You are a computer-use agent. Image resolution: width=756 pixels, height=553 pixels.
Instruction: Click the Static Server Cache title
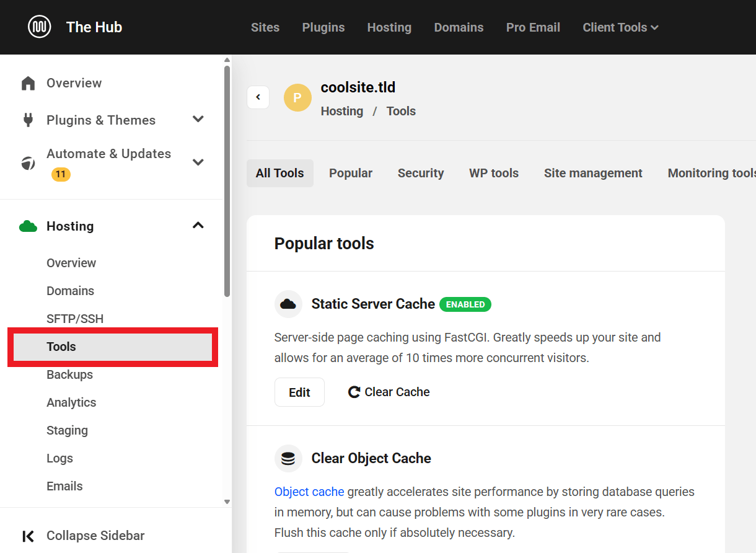click(x=373, y=304)
